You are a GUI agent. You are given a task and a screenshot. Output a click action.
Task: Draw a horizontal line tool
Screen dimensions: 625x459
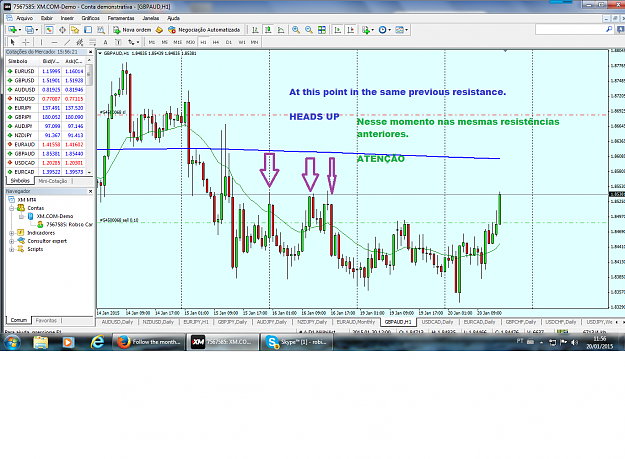pos(54,42)
